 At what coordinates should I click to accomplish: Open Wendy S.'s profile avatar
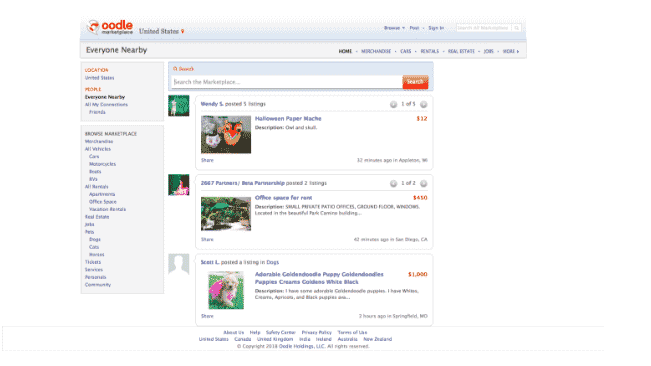coord(179,106)
